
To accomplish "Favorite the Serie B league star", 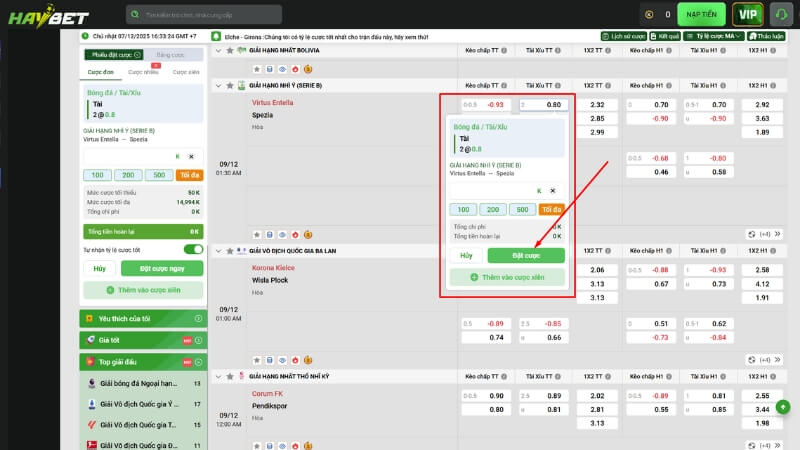I will (230, 86).
